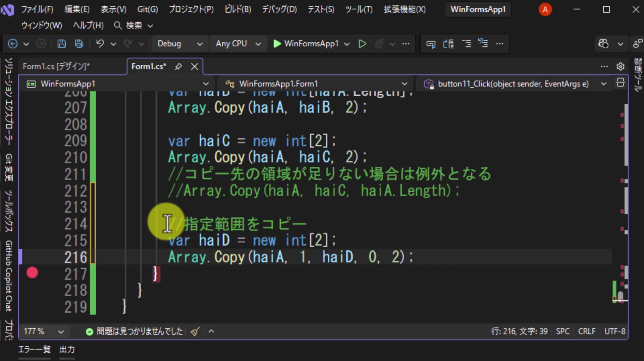The width and height of the screenshot is (644, 361).
Task: Click the UTF-8 encoding indicator
Action: [614, 331]
